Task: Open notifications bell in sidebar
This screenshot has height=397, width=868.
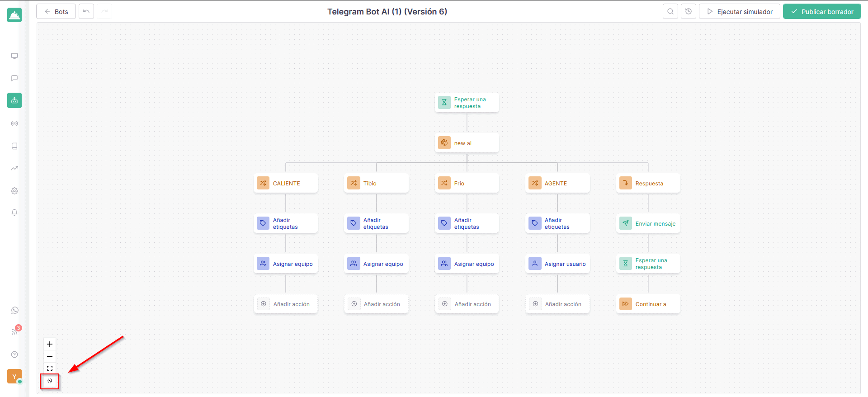Action: tap(14, 213)
